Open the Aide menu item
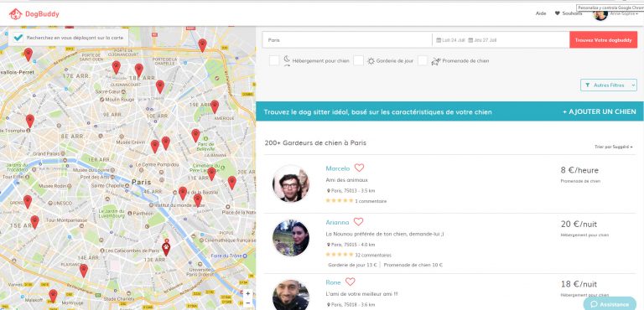The height and width of the screenshot is (310, 644). click(x=541, y=13)
